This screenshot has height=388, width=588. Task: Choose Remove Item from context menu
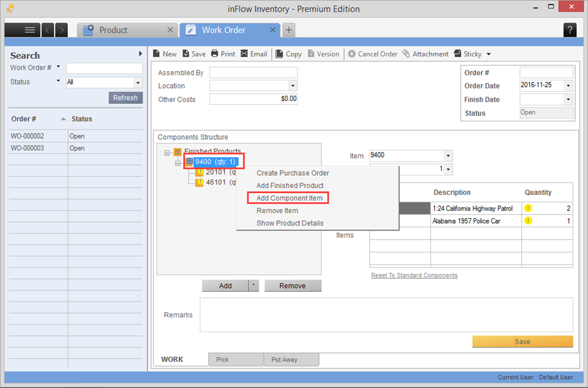pos(277,210)
